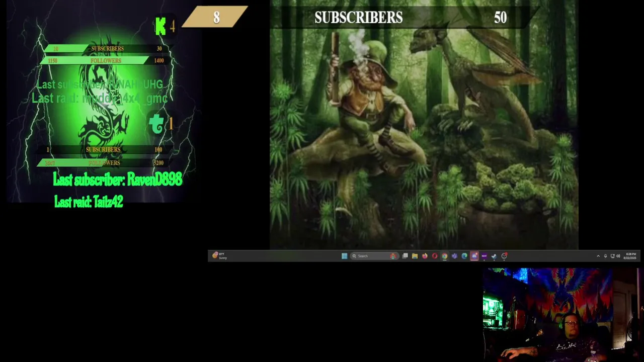
Task: Open the volume tray icon
Action: [618, 256]
